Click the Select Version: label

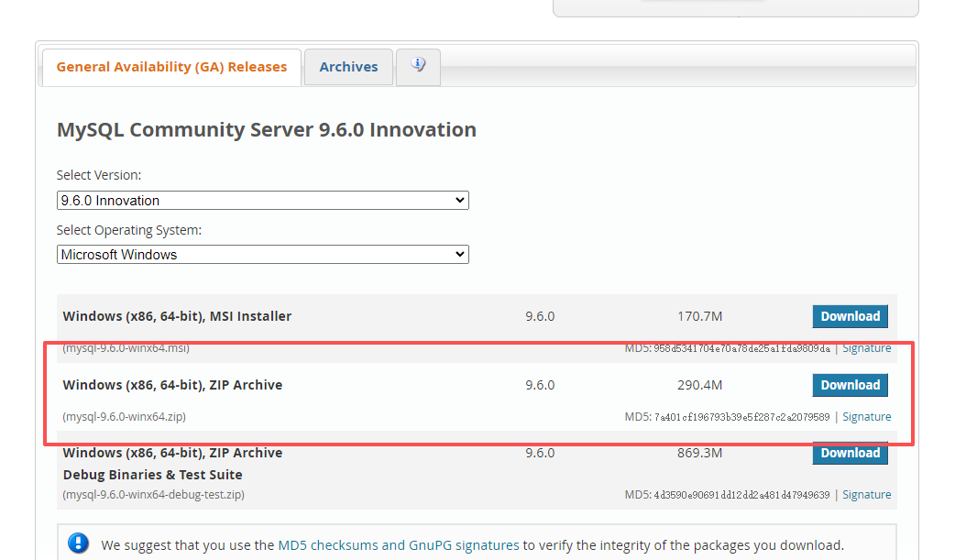pyautogui.click(x=98, y=175)
